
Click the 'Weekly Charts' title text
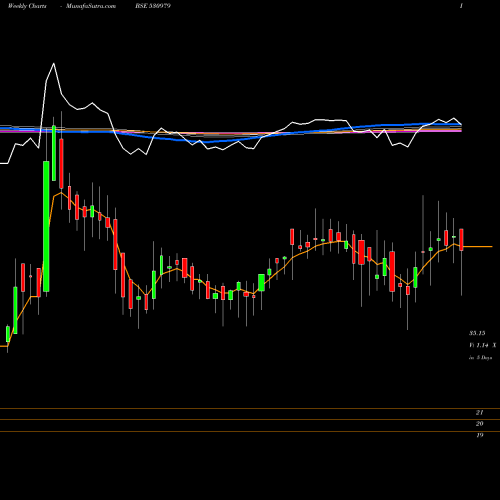27,6
